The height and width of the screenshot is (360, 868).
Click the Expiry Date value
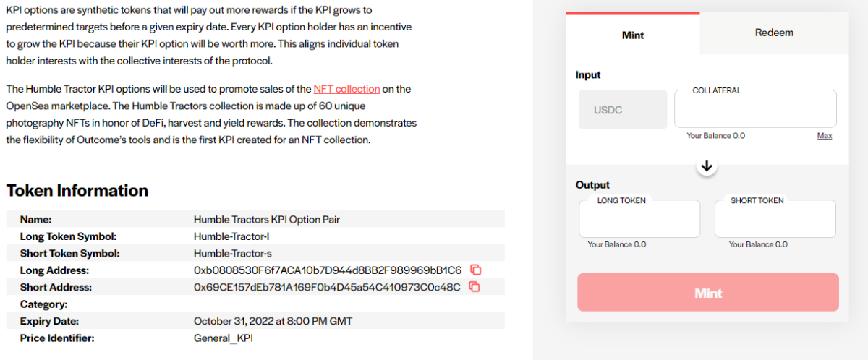pos(273,321)
